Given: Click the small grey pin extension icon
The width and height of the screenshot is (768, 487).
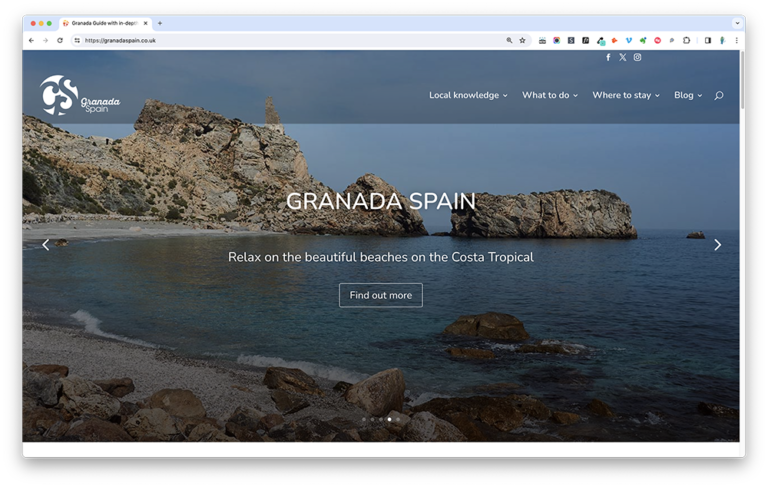Looking at the screenshot, I should pos(672,41).
